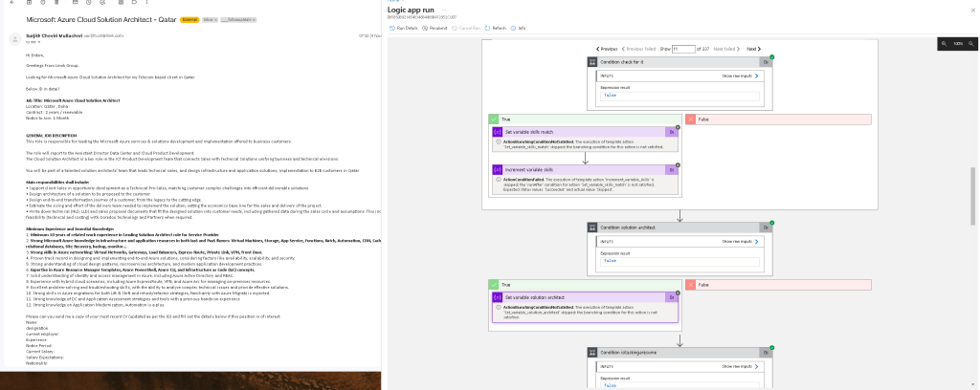This screenshot has width=980, height=390.
Task: Click the Resubmit button
Action: pyautogui.click(x=435, y=28)
